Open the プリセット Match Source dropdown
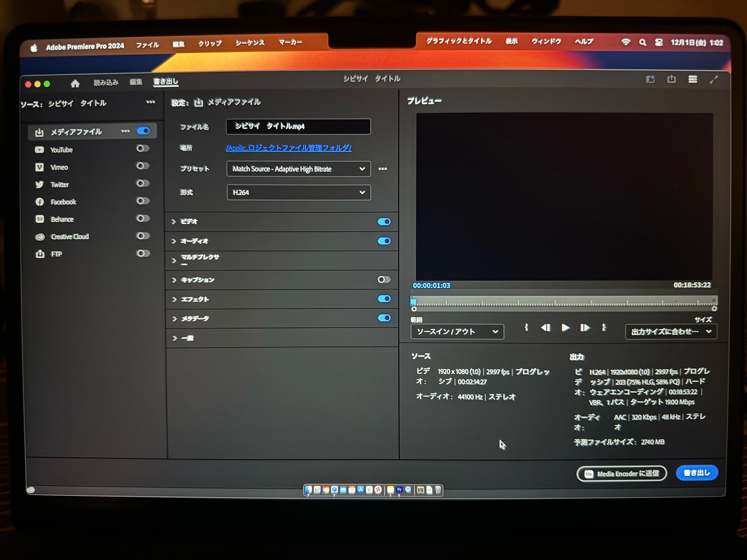 298,169
